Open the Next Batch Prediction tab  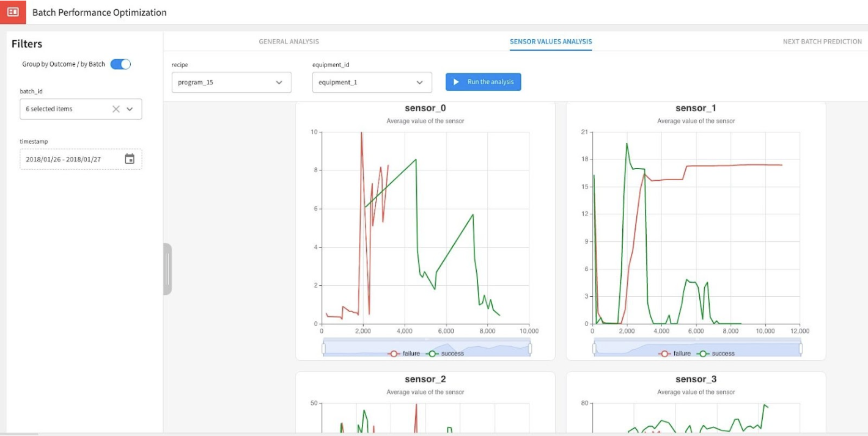822,41
